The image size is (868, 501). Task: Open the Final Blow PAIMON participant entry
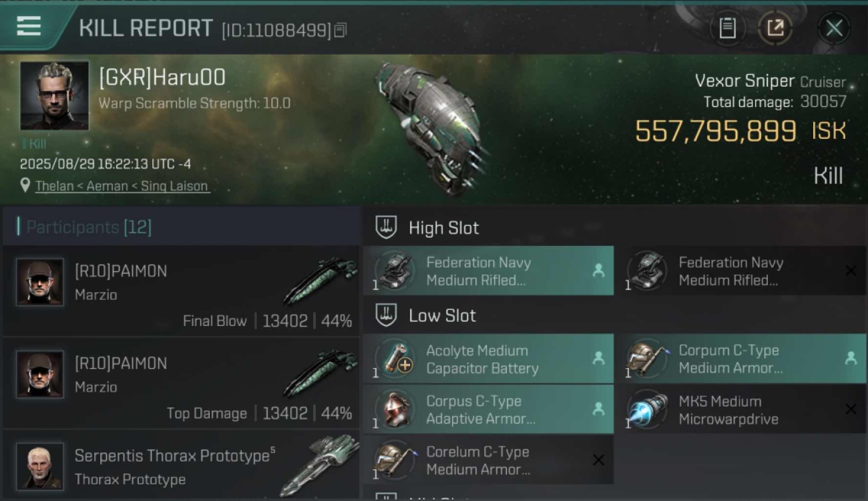(181, 291)
